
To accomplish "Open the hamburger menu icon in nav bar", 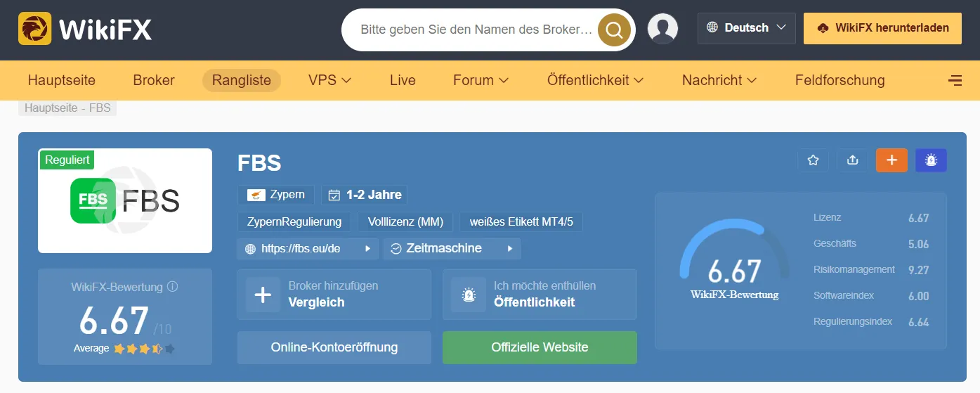I will (x=955, y=80).
